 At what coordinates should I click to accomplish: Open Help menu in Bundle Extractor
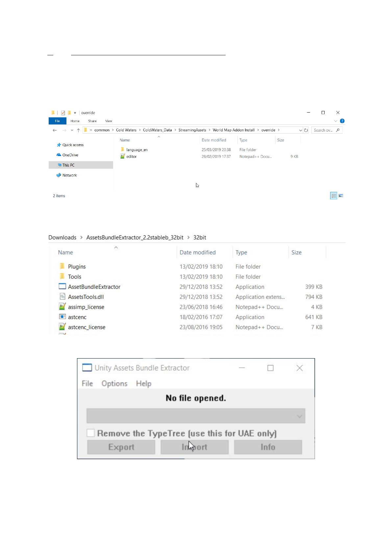click(x=144, y=383)
